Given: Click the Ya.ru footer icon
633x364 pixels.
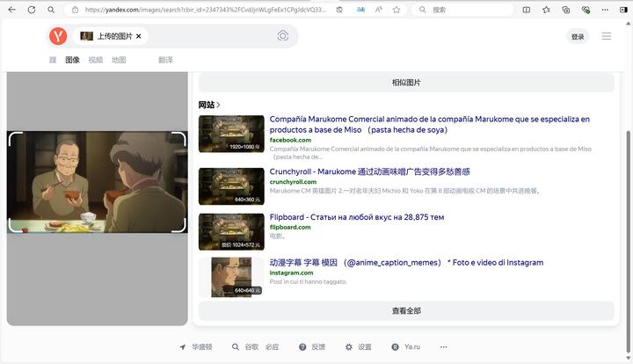Looking at the screenshot, I should [x=396, y=347].
